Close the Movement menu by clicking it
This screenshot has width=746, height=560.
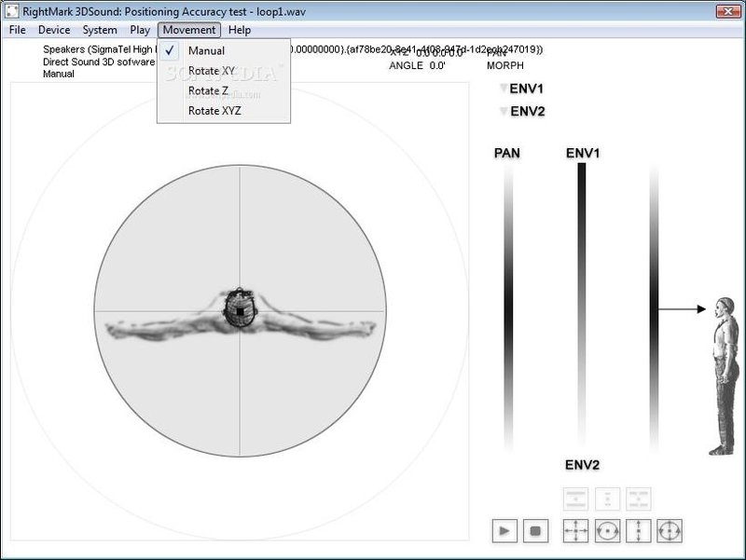click(189, 30)
